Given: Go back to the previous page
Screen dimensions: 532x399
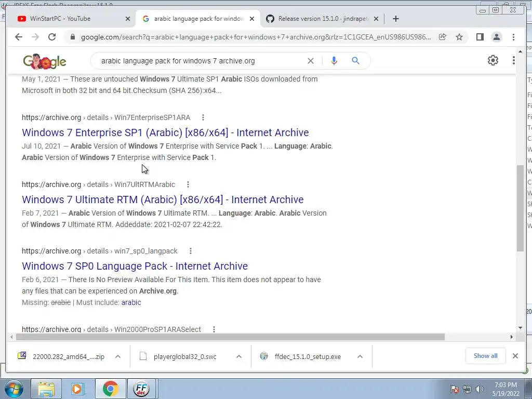Looking at the screenshot, I should pyautogui.click(x=19, y=37).
